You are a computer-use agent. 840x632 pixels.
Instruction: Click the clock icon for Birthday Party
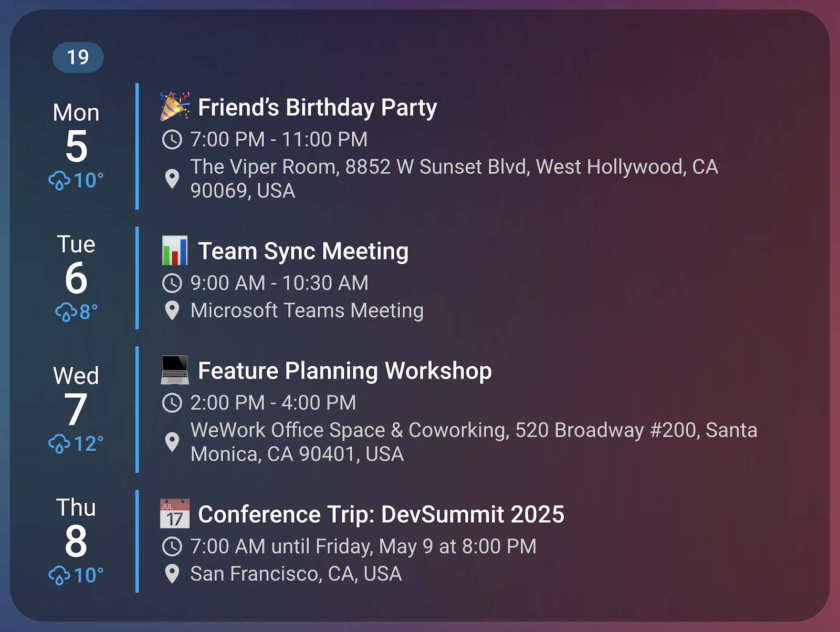click(x=172, y=140)
